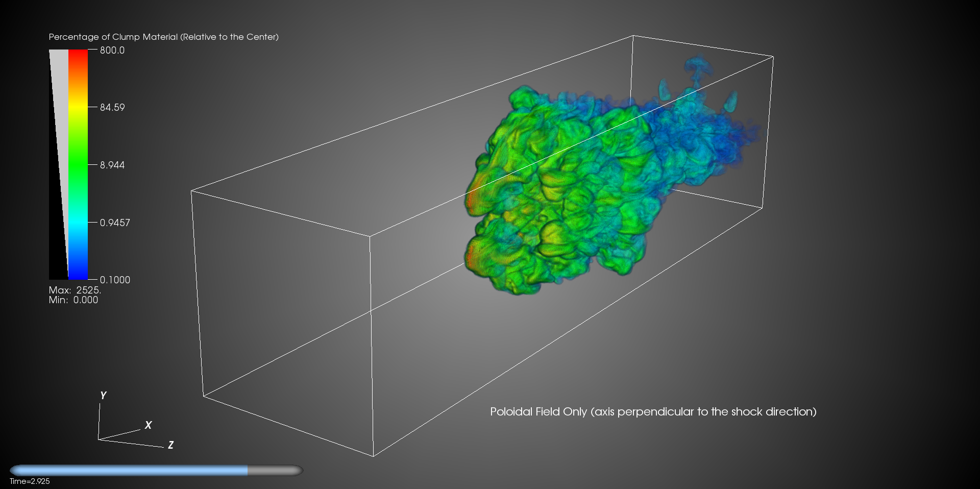
Task: Click the X axis label on triad
Action: (148, 425)
